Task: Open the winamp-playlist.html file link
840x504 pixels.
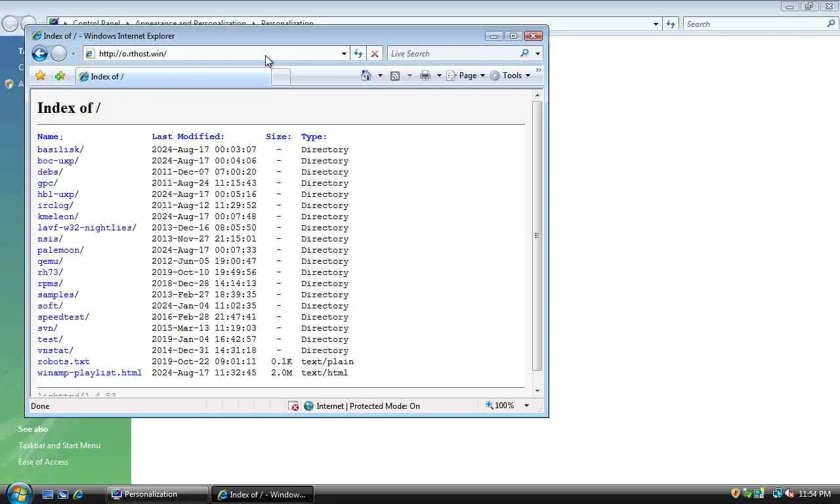Action: click(x=89, y=373)
